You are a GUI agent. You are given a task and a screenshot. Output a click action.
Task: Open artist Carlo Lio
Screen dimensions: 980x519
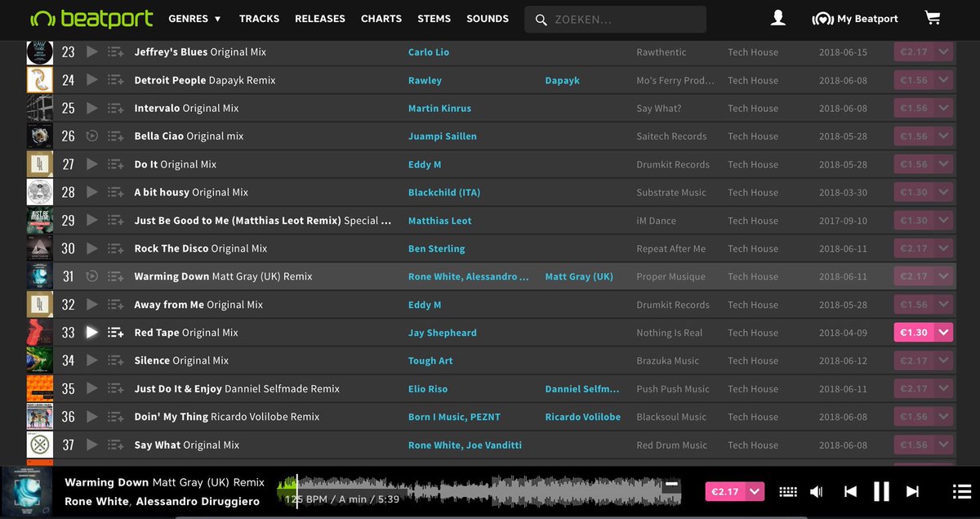coord(429,52)
